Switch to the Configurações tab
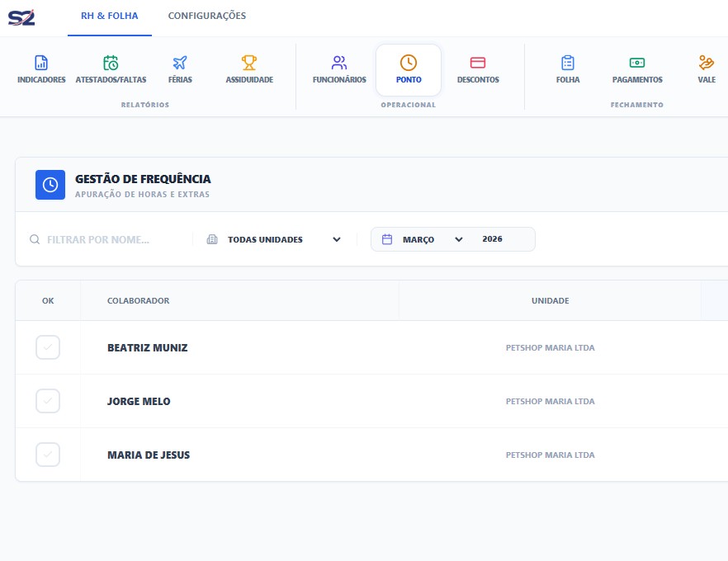 coord(206,16)
